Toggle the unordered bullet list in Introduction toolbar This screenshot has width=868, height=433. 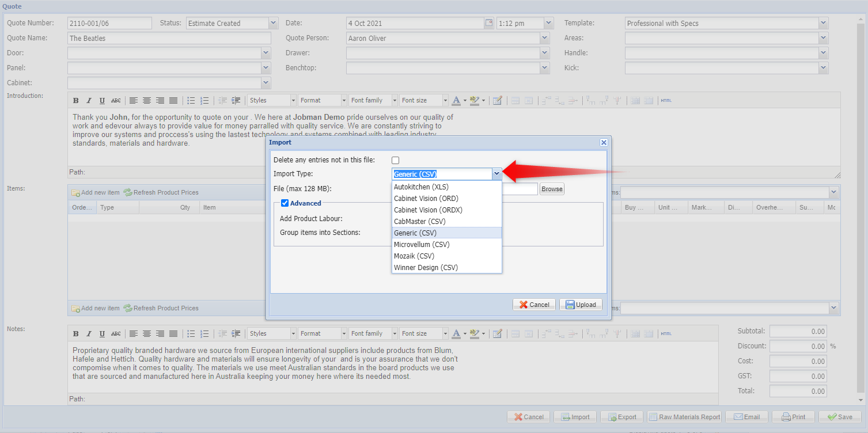point(191,100)
